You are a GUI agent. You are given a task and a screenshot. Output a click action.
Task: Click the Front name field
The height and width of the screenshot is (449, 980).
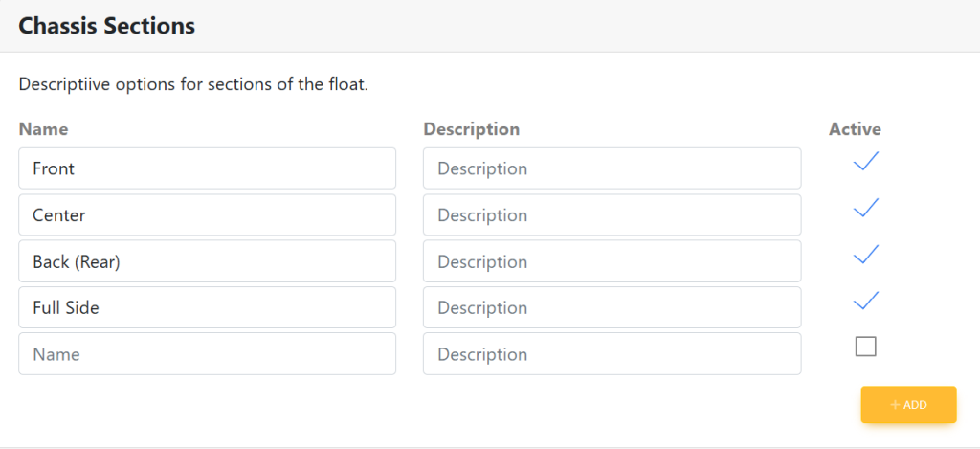(x=207, y=168)
